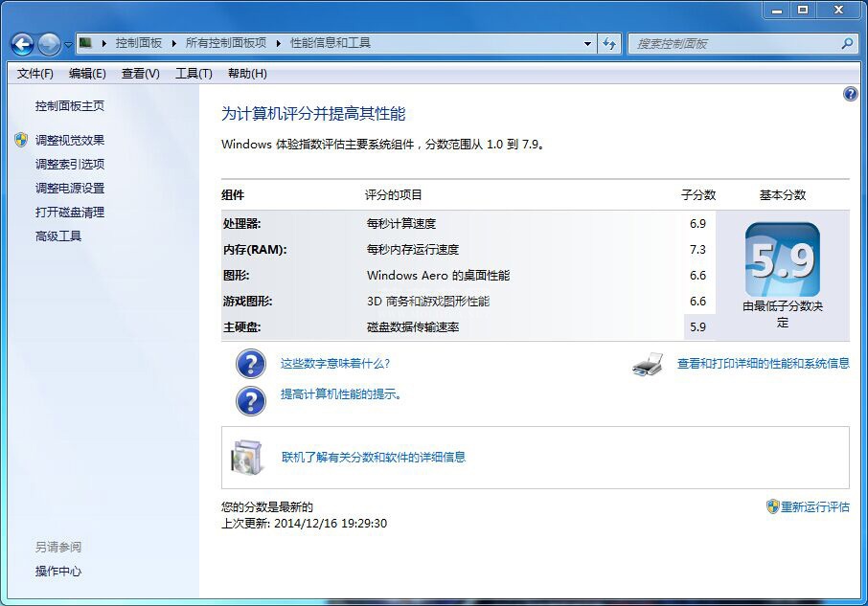Close the window
This screenshot has width=868, height=606.
point(838,10)
